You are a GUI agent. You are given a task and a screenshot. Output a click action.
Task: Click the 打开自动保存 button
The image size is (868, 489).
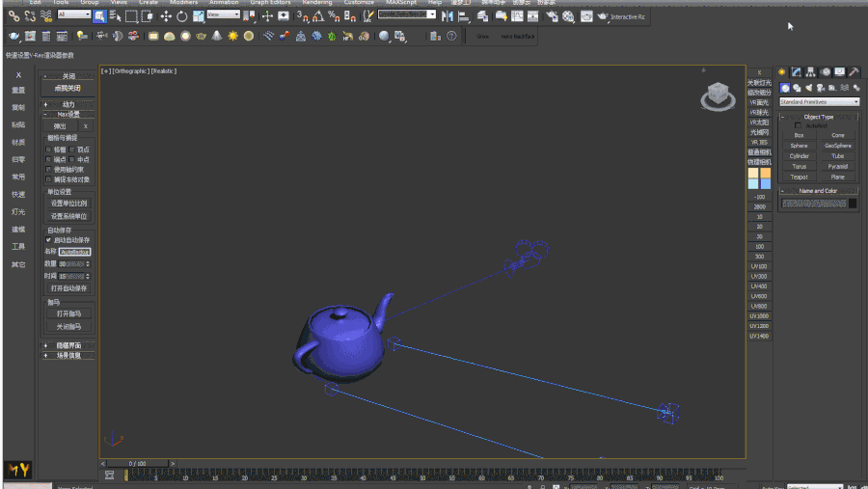tap(68, 288)
